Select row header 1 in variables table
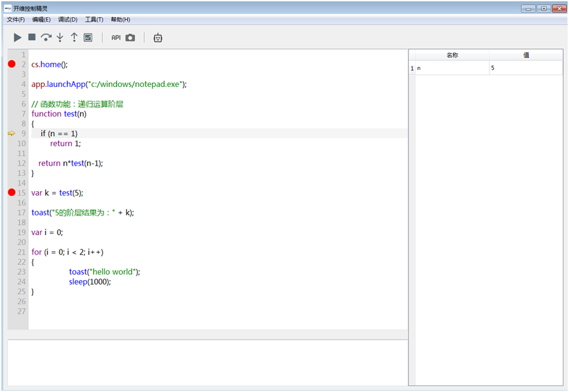569x392 pixels. 412,68
